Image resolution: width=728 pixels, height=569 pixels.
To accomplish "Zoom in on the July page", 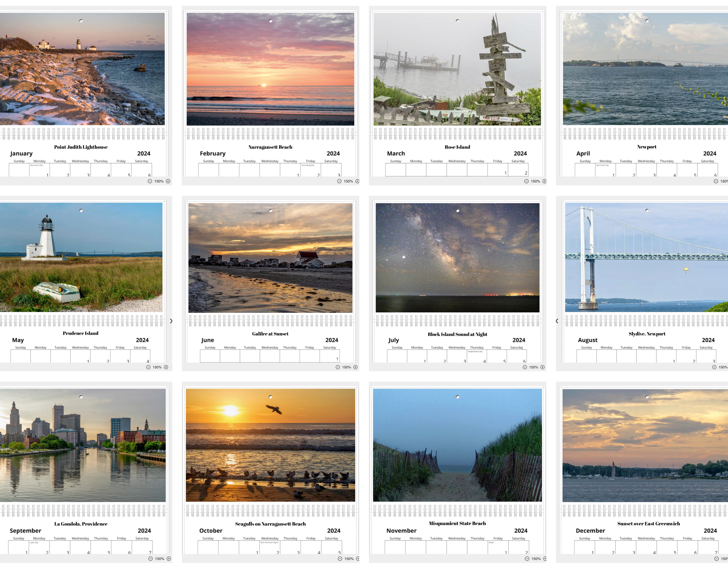I will click(542, 367).
